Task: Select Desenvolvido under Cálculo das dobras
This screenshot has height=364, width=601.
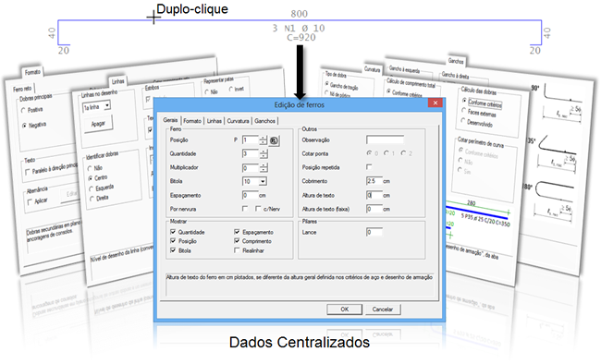Action: pyautogui.click(x=463, y=121)
